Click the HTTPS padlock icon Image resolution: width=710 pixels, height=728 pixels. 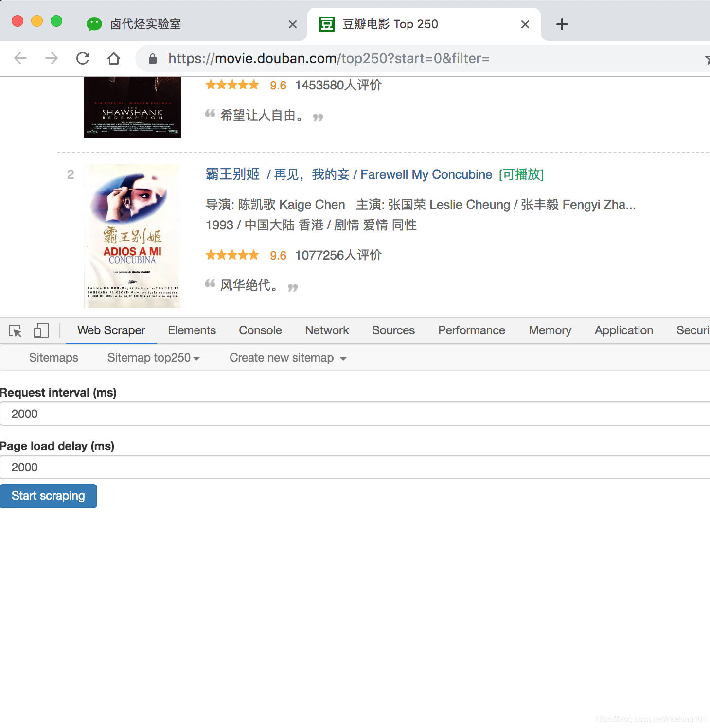(x=152, y=58)
